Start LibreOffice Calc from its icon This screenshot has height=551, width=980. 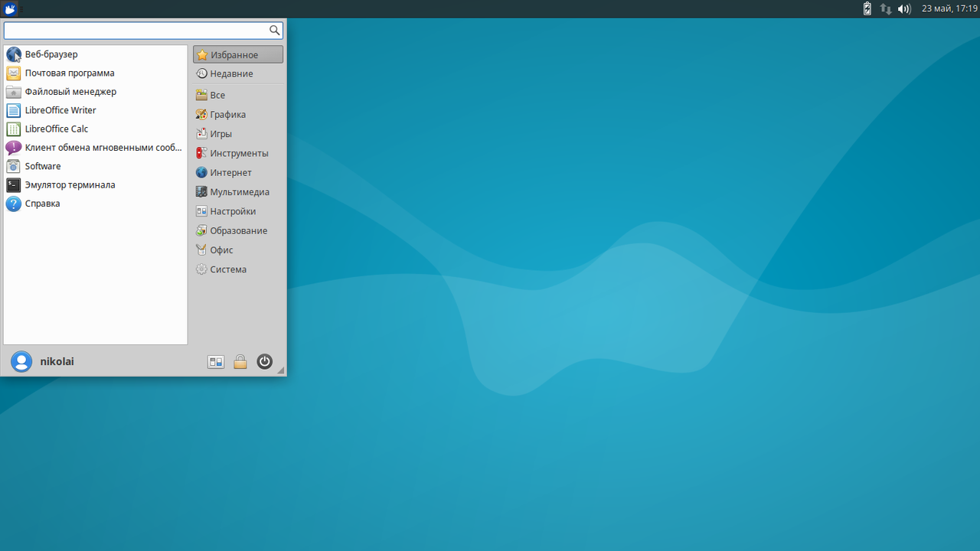coord(13,129)
